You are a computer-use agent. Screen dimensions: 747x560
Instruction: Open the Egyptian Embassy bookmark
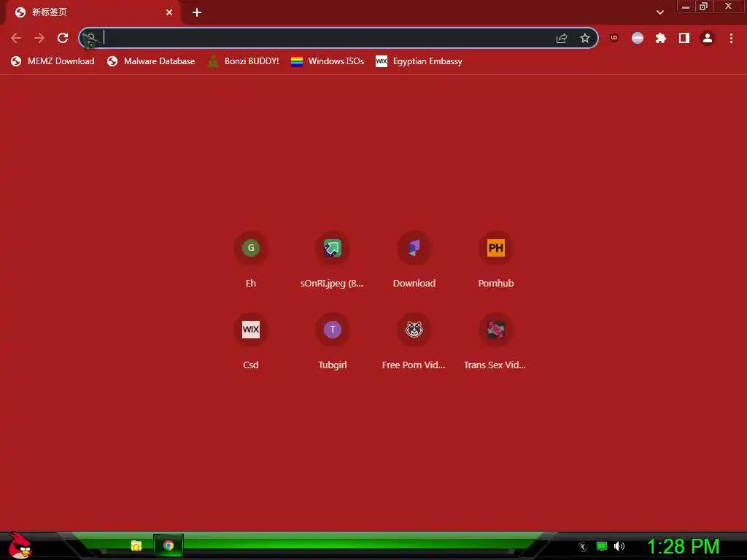(419, 61)
